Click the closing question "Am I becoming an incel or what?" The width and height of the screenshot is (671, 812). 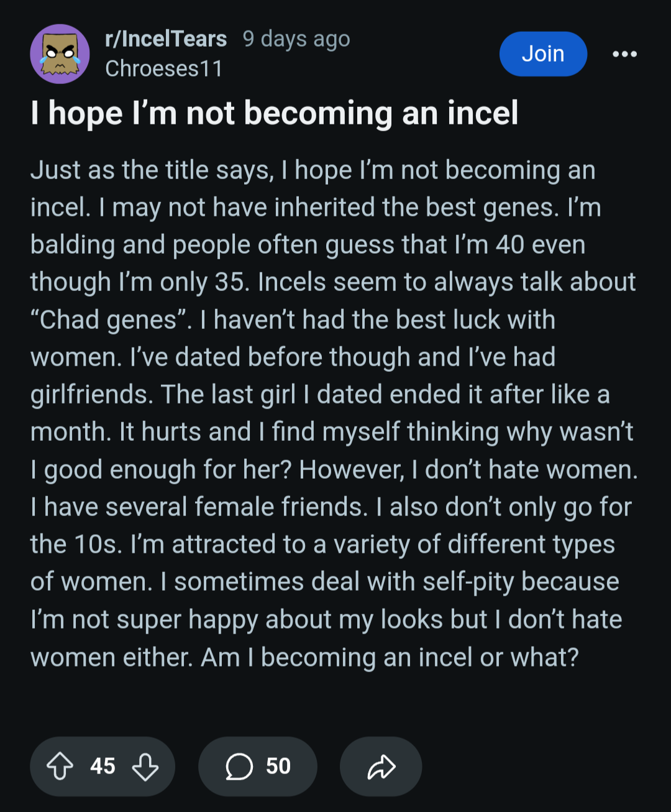click(390, 657)
